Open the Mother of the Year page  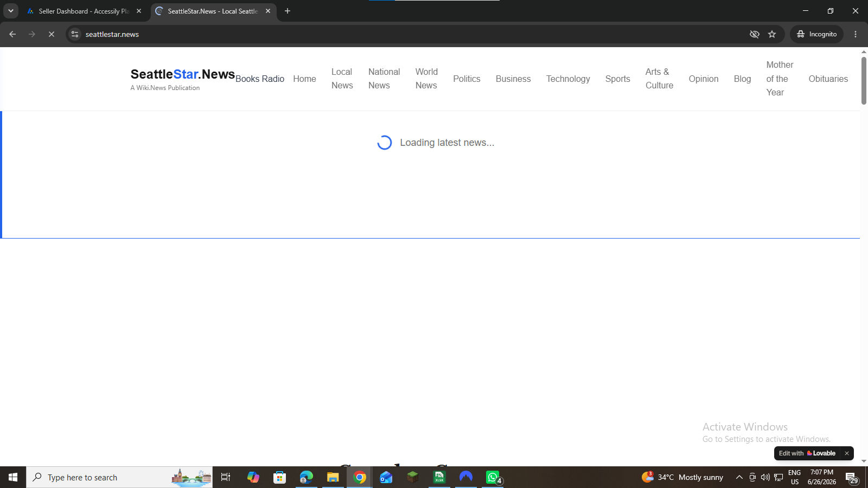coord(780,79)
